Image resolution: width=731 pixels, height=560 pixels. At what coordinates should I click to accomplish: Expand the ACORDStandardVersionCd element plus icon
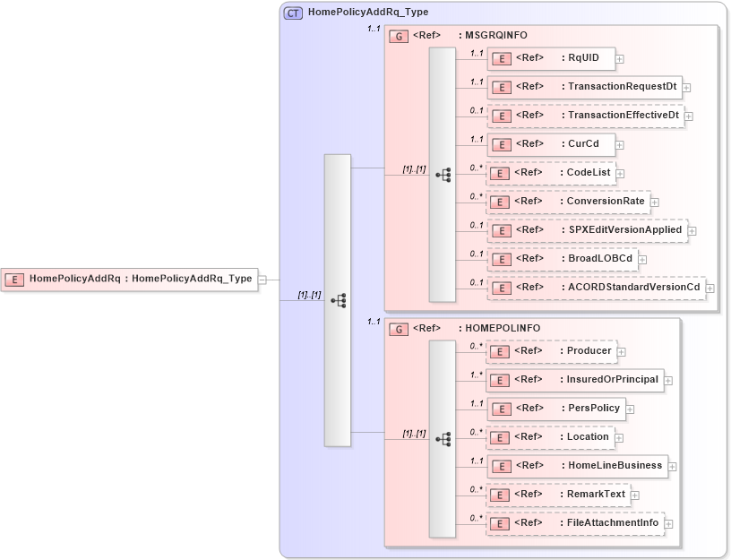tap(709, 288)
